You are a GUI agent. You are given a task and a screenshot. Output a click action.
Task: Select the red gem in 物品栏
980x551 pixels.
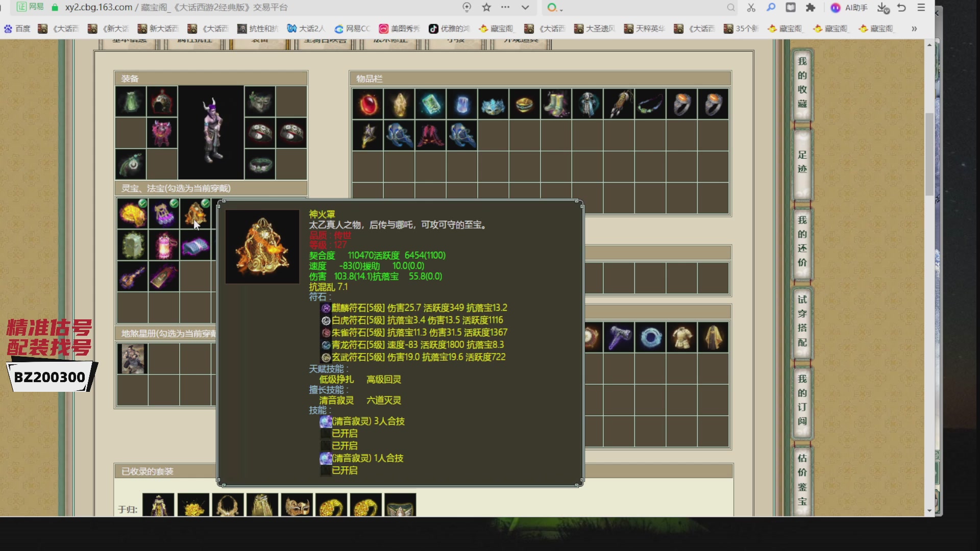367,104
